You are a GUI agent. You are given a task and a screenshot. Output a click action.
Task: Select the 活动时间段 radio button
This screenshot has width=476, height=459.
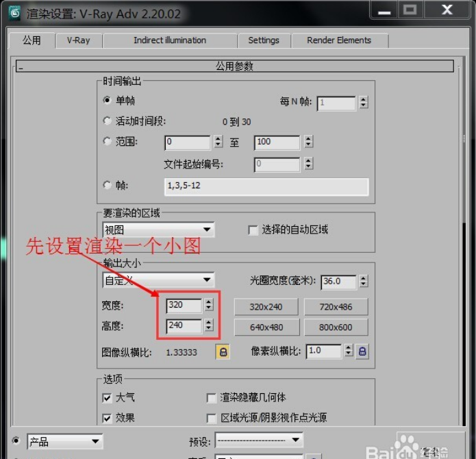click(107, 121)
